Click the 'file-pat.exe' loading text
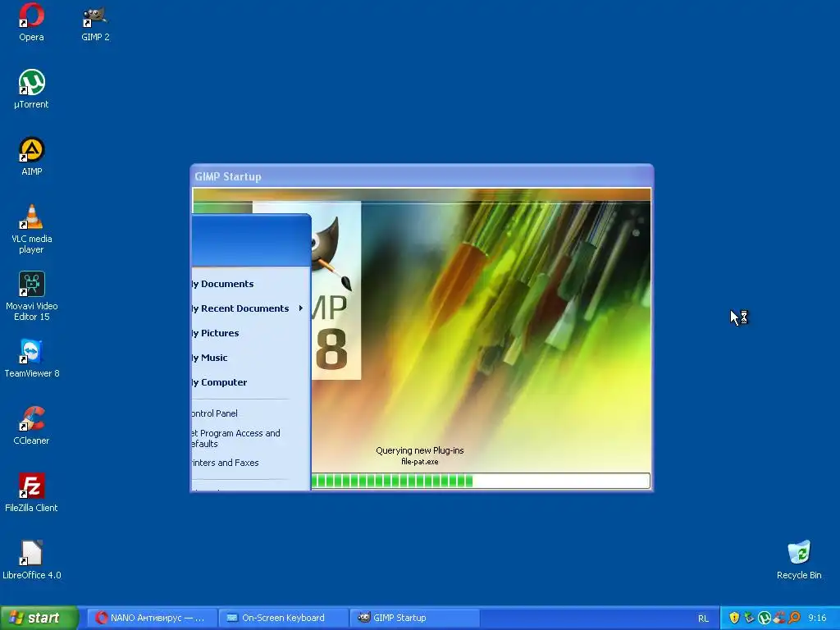 [419, 462]
